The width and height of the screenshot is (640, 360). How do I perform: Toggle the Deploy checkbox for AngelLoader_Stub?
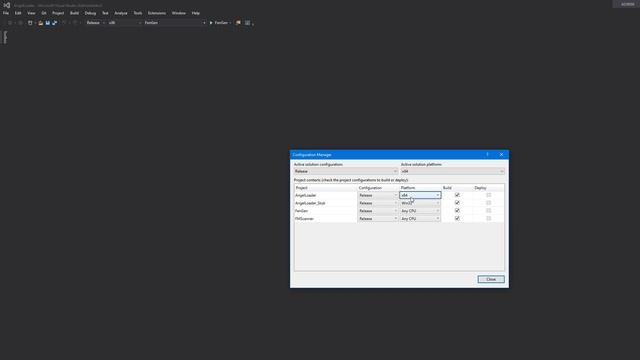coord(489,203)
